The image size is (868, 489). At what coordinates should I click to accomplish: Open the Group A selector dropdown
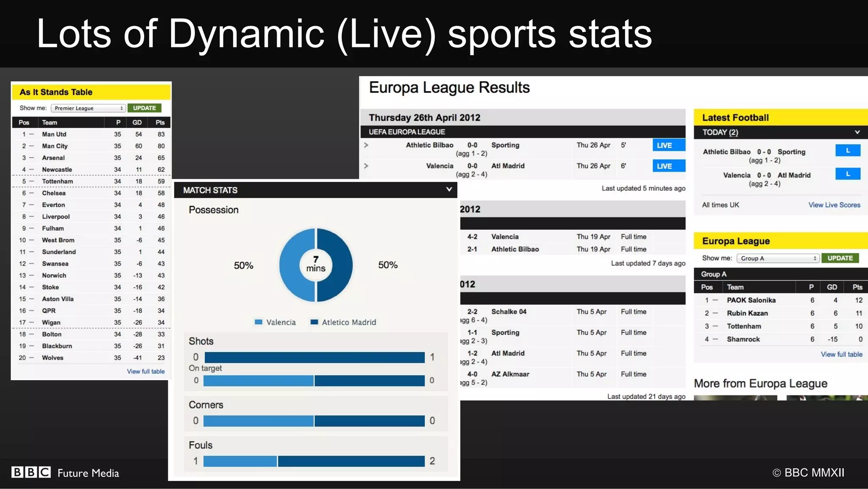778,258
